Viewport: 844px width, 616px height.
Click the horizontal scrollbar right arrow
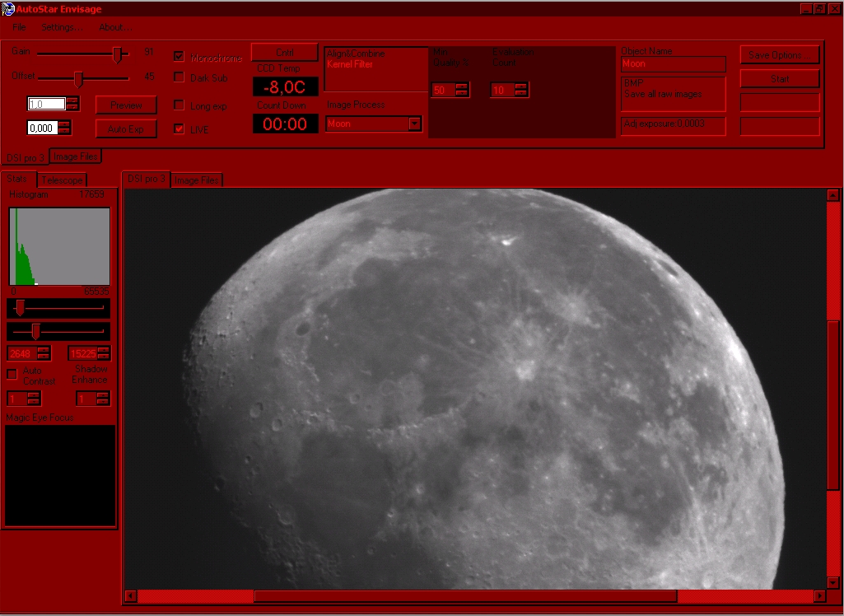tap(819, 595)
